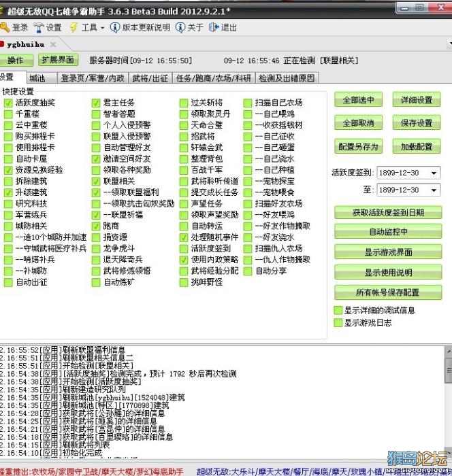Click 保存设置 button
The width and height of the screenshot is (452, 476).
(417, 123)
